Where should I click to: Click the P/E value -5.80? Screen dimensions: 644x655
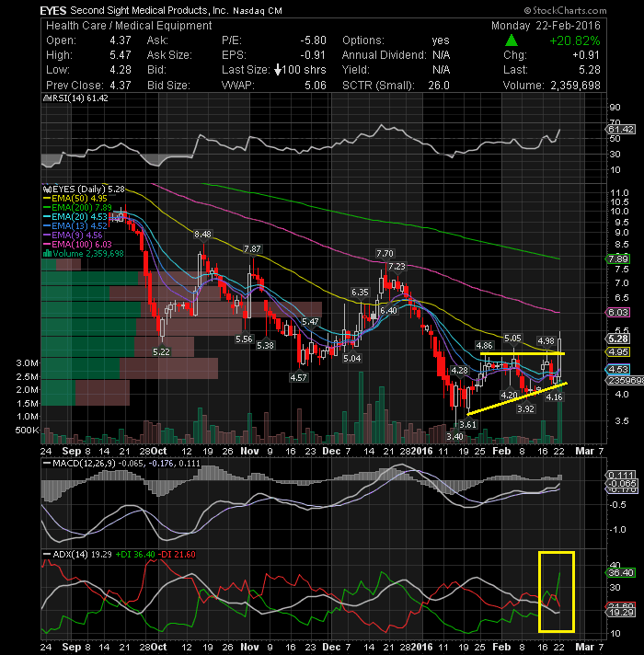click(313, 40)
